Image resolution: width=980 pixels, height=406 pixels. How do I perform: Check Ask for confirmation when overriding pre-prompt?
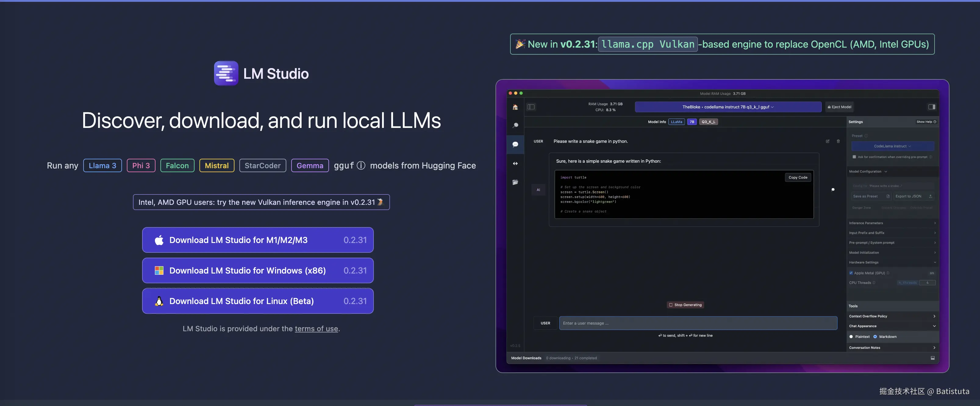854,157
